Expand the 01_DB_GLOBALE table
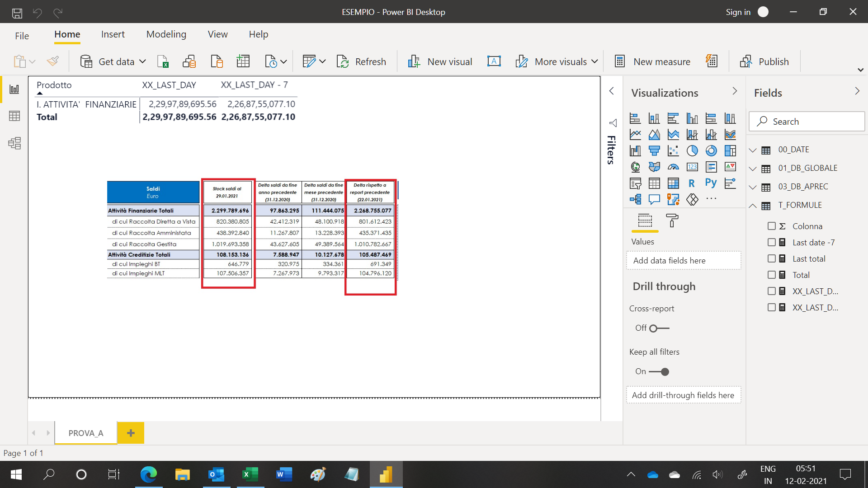 (x=753, y=169)
